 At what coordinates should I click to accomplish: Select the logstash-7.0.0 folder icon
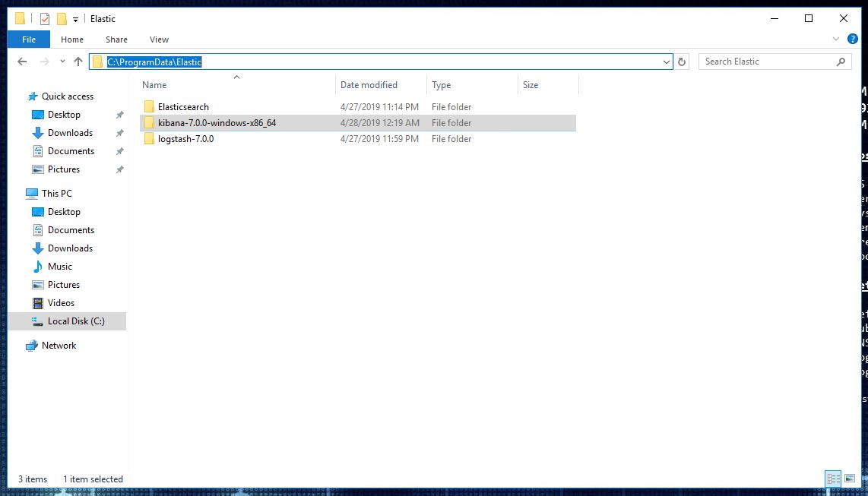click(149, 139)
